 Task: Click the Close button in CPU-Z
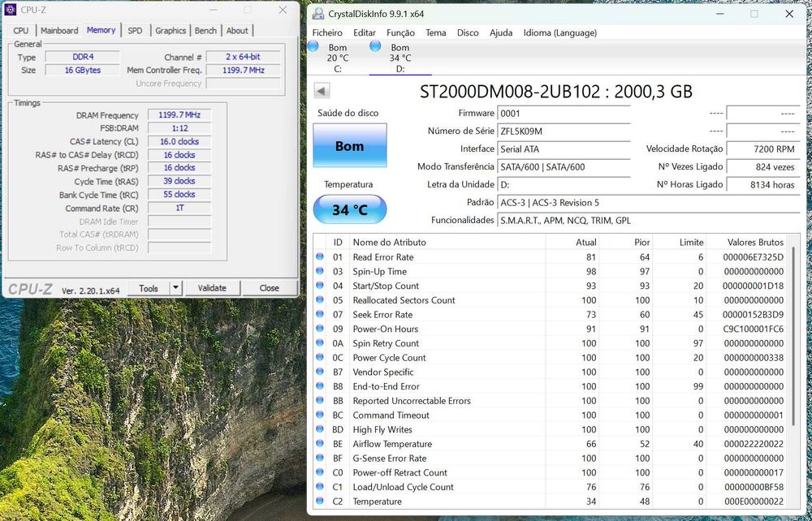[270, 288]
